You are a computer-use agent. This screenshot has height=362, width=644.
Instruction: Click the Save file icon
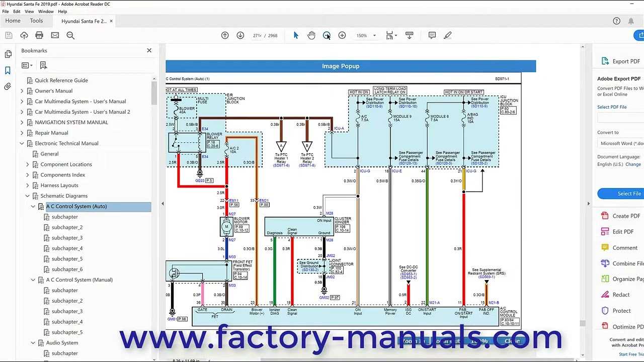pos(9,35)
